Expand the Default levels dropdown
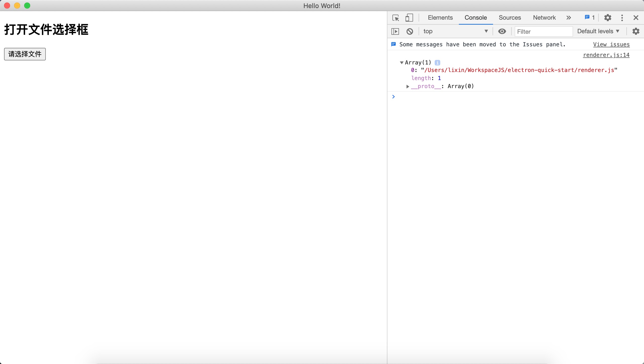644x364 pixels. tap(599, 31)
